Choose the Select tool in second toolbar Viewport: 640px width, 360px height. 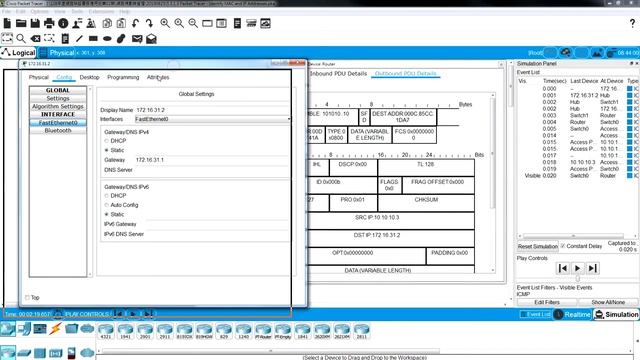point(7,38)
